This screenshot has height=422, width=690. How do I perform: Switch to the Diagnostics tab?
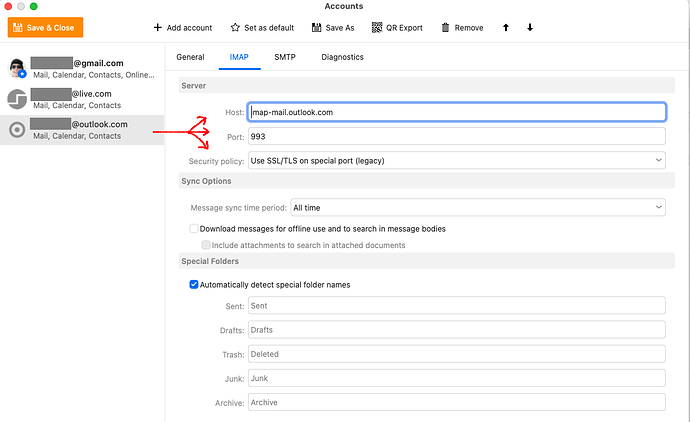(x=342, y=57)
